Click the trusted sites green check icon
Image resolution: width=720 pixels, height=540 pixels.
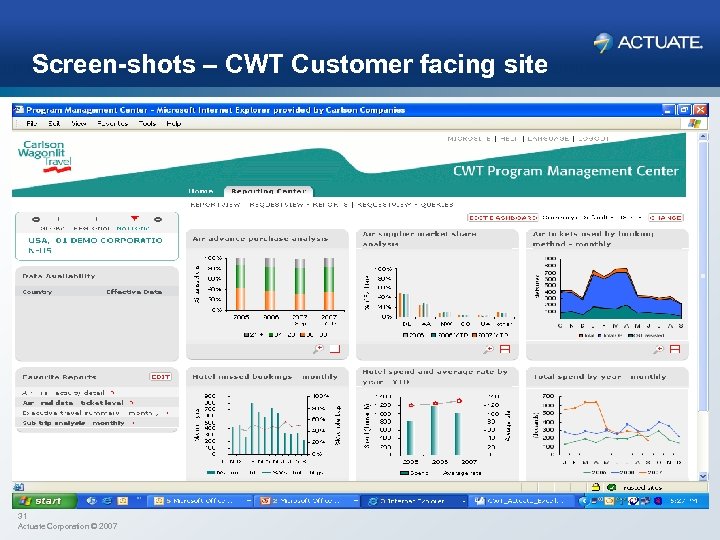coord(611,487)
